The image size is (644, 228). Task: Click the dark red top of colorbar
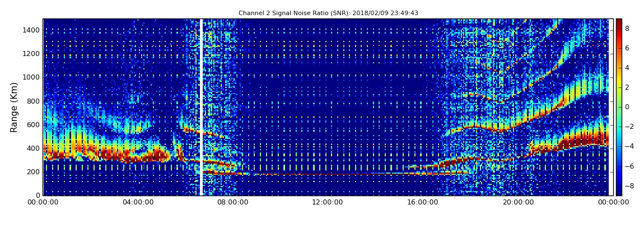619,22
